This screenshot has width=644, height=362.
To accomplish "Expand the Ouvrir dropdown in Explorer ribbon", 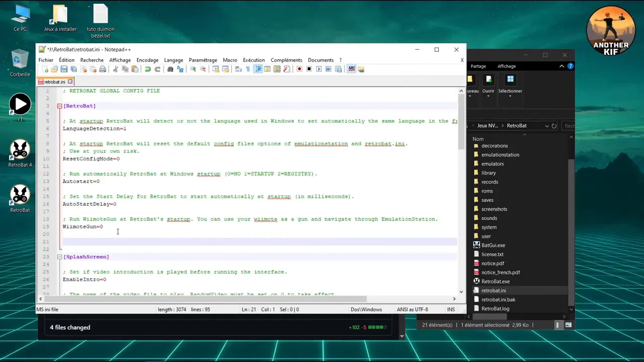I will click(x=488, y=96).
